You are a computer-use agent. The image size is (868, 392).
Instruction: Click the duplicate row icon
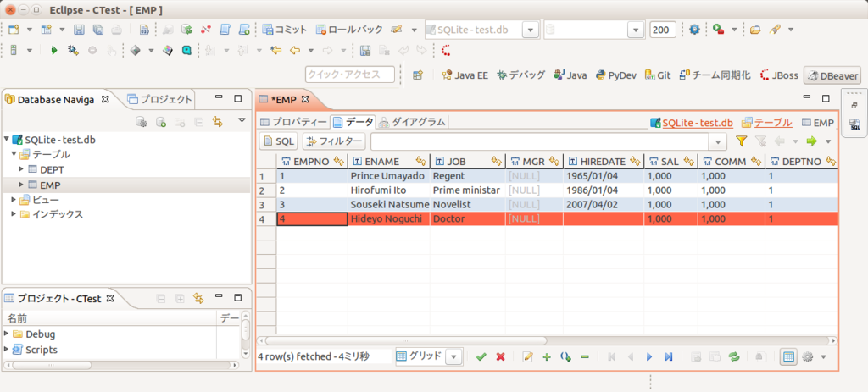pyautogui.click(x=565, y=356)
